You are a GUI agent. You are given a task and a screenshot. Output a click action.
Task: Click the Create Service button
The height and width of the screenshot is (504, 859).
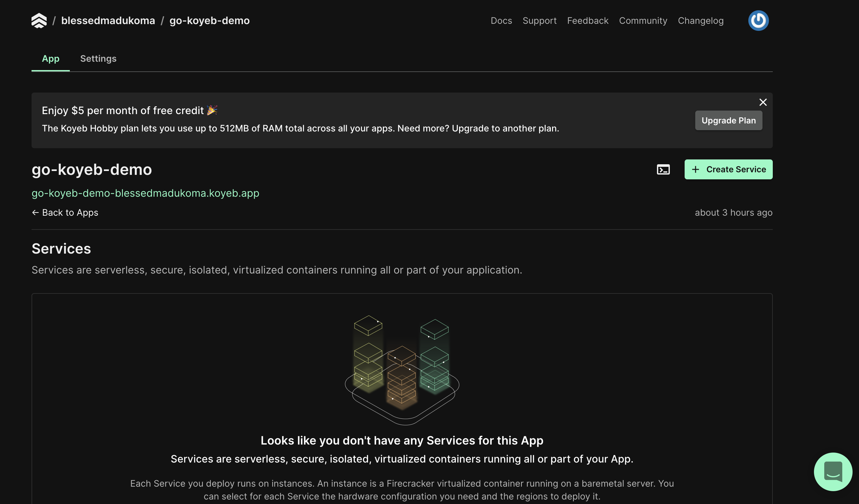(728, 170)
